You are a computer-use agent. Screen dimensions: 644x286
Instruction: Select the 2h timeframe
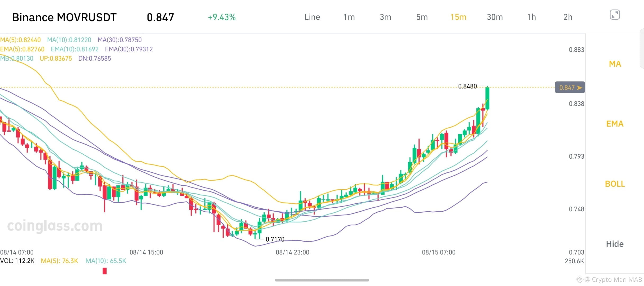coord(568,17)
